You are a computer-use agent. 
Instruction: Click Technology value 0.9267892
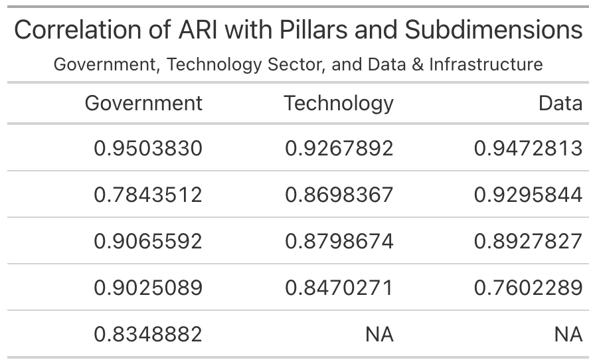tap(339, 147)
